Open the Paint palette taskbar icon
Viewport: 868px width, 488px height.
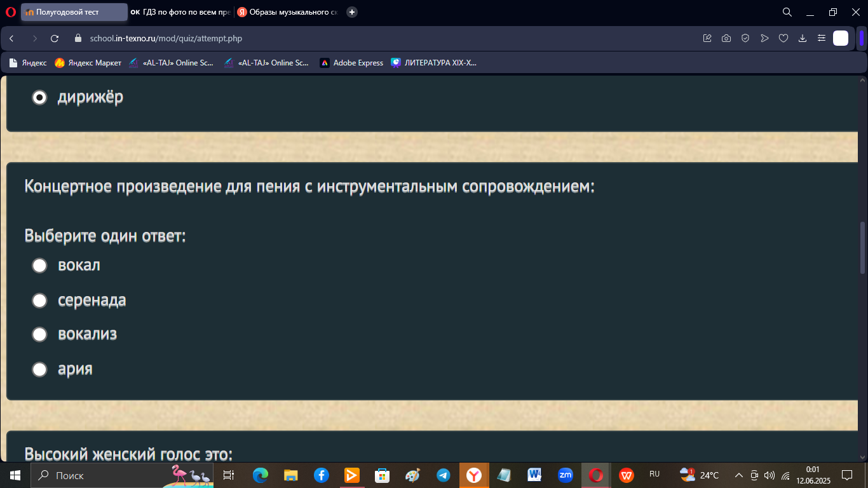pos(412,475)
